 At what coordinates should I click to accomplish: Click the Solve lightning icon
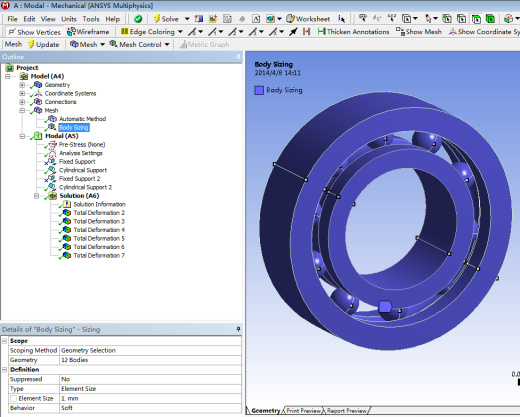click(157, 19)
